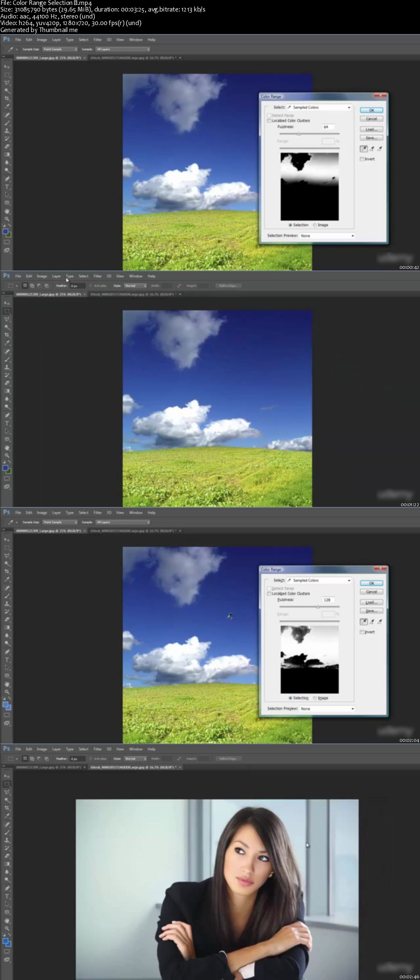Screen dimensions: 420x980
Task: Open Sample Size dropdown in the 00:02:04 frame
Action: coord(60,522)
